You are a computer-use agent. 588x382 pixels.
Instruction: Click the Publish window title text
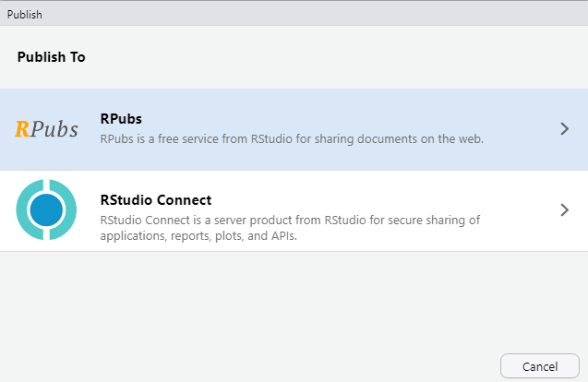click(24, 15)
